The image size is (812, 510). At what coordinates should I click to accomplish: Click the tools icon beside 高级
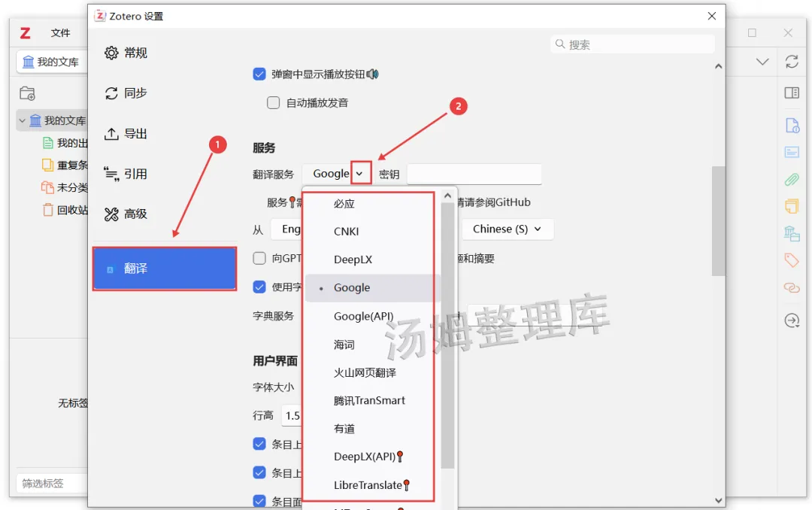click(x=111, y=214)
